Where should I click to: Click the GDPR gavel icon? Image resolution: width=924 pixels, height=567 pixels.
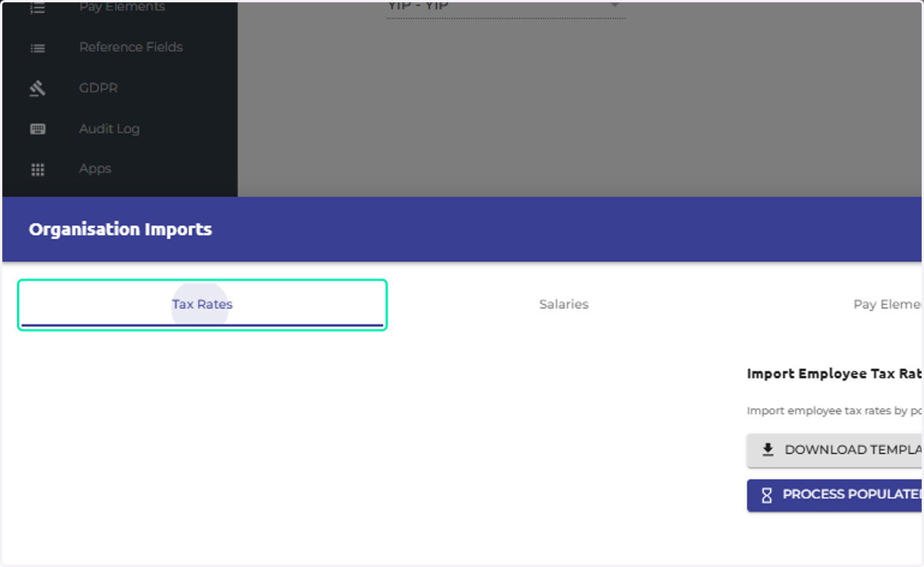pos(37,89)
